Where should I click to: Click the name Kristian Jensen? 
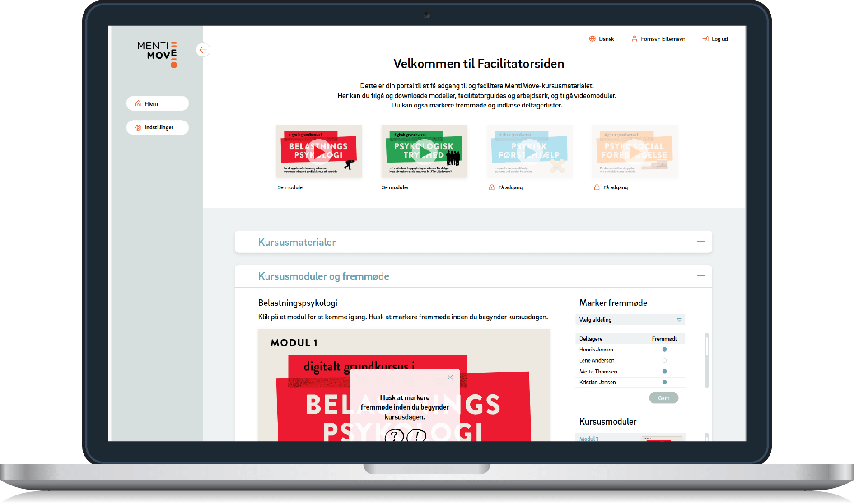[597, 382]
